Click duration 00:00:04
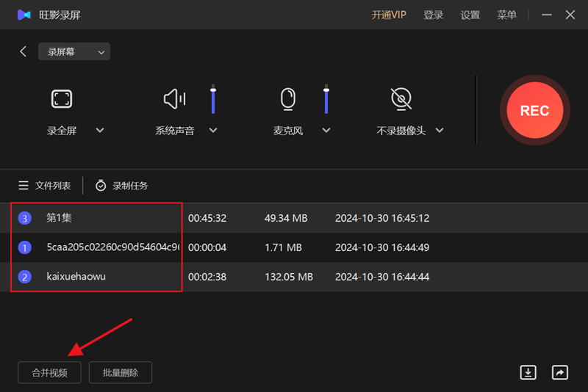This screenshot has width=588, height=392. [x=207, y=247]
